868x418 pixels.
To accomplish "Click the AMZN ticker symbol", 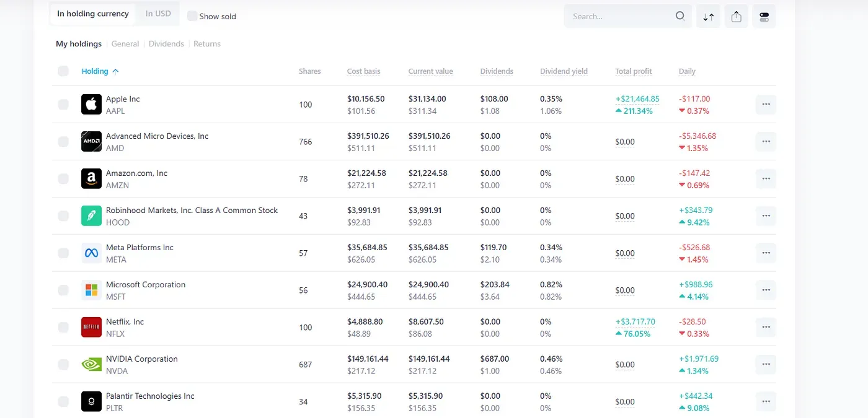I will (116, 185).
